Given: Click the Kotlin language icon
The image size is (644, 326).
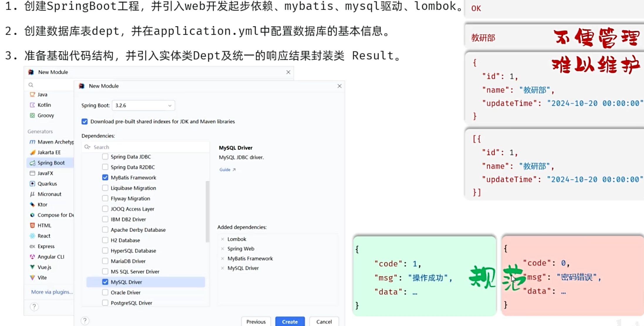Looking at the screenshot, I should [x=32, y=105].
